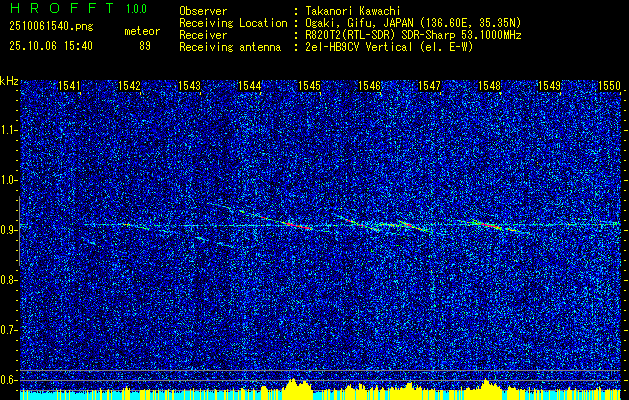Click time marker 1546
629x400 pixels.
[x=369, y=86]
